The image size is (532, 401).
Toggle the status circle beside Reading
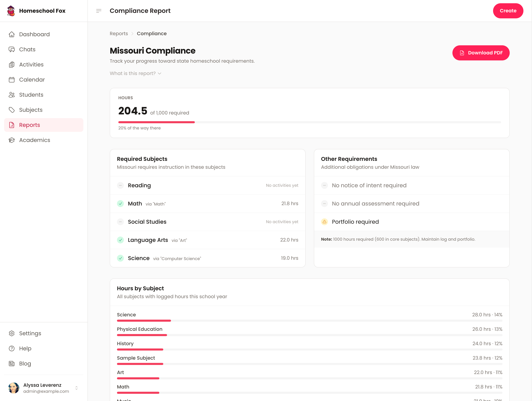120,185
